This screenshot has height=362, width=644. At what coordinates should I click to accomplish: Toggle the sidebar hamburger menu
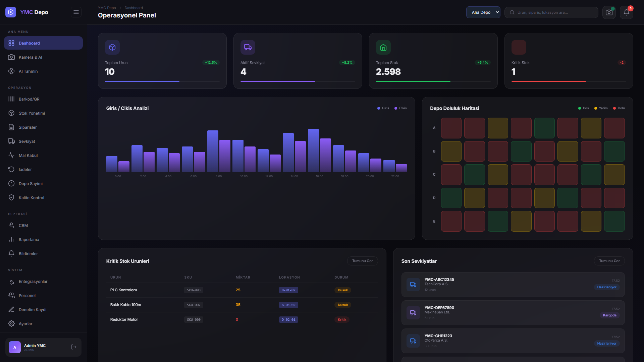[x=76, y=12]
